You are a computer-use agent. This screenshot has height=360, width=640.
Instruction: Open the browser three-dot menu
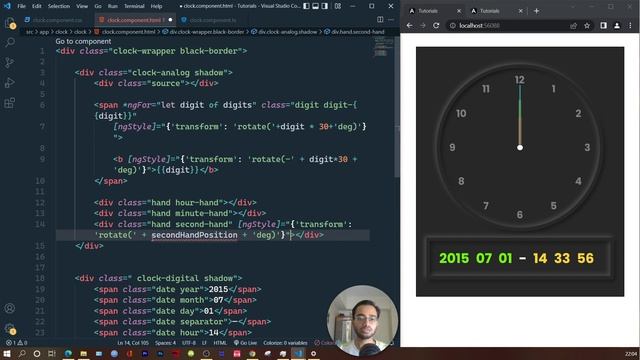pyautogui.click(x=631, y=25)
